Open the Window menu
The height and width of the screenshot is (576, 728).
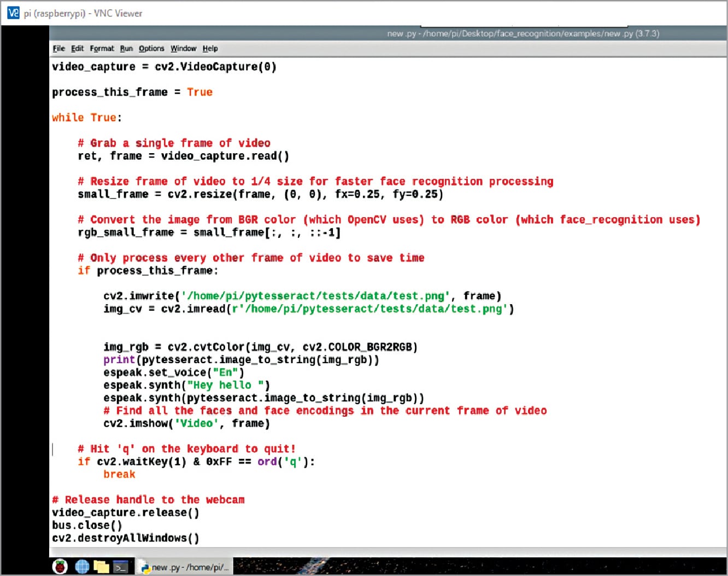[183, 49]
